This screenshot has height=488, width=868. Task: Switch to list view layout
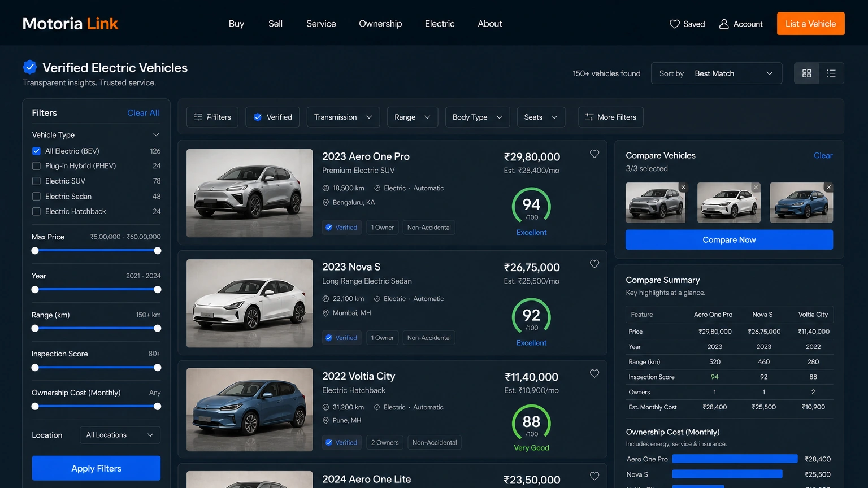tap(831, 73)
